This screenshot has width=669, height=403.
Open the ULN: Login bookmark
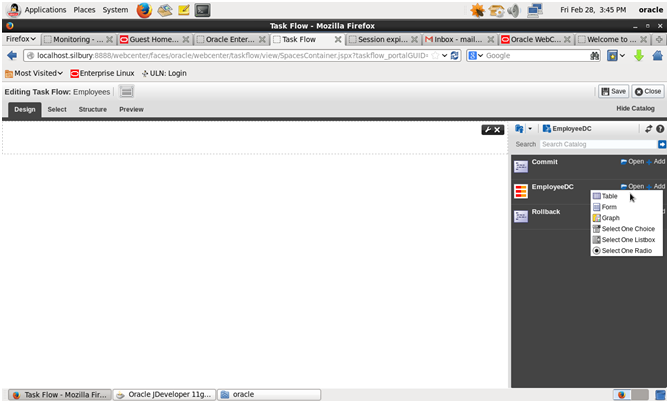click(x=164, y=73)
